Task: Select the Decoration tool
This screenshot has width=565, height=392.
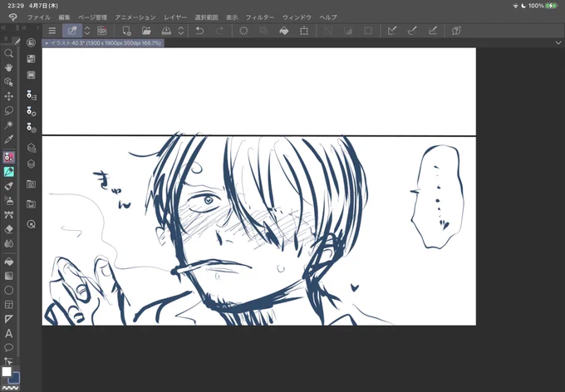Action: coord(8,215)
